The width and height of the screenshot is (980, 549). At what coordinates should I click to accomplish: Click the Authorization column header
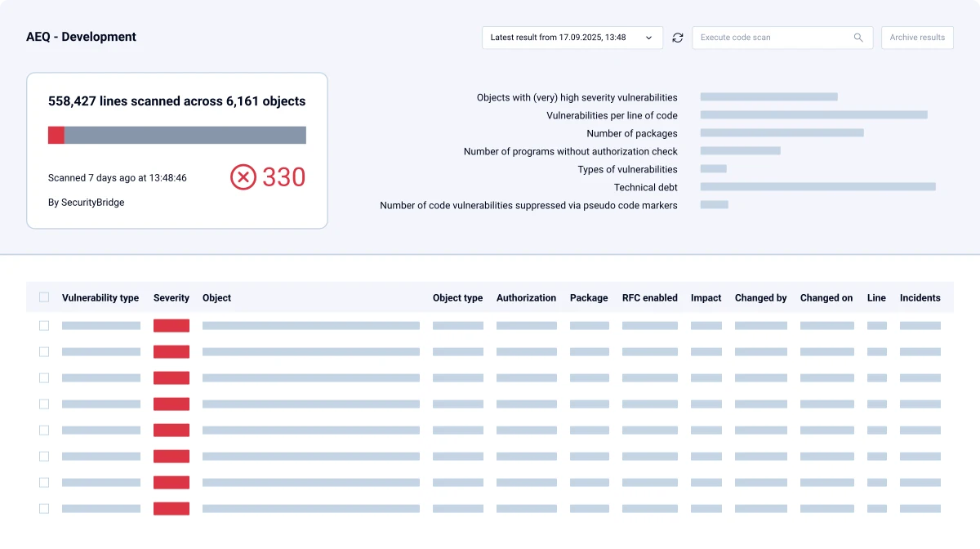pyautogui.click(x=527, y=298)
